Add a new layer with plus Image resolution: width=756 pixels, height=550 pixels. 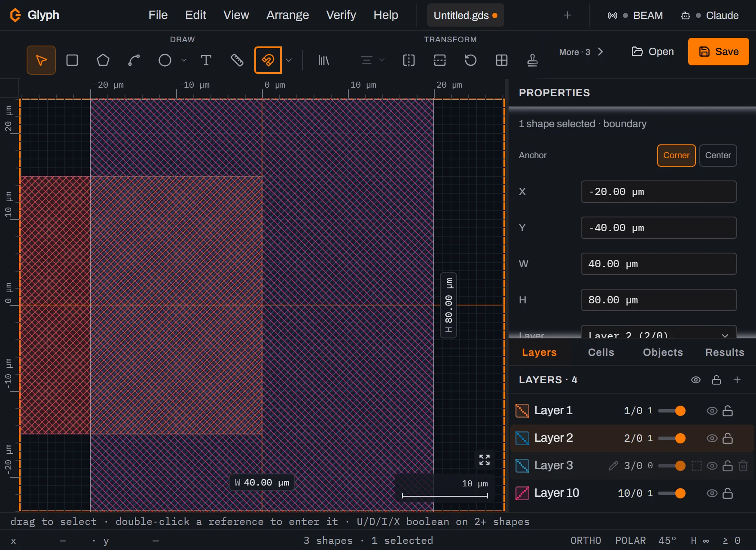click(x=737, y=380)
